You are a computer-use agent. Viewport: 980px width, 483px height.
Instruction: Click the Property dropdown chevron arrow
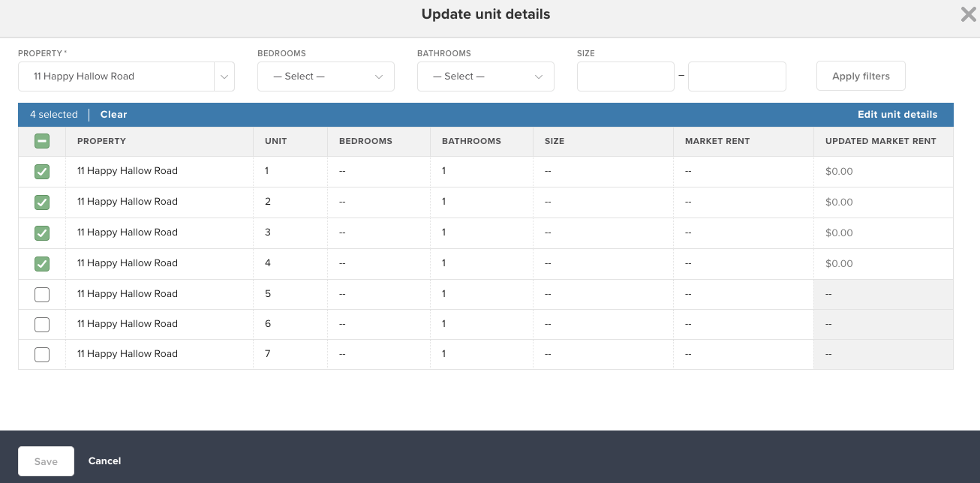(224, 76)
